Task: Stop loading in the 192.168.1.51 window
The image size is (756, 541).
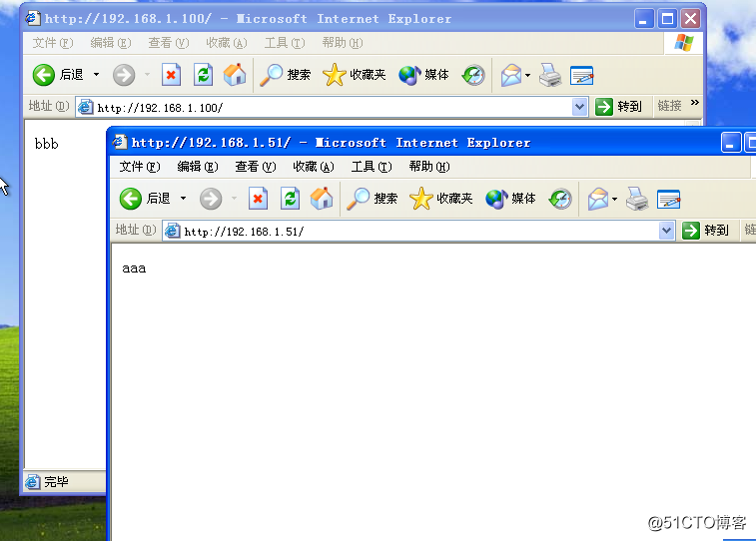Action: point(258,199)
